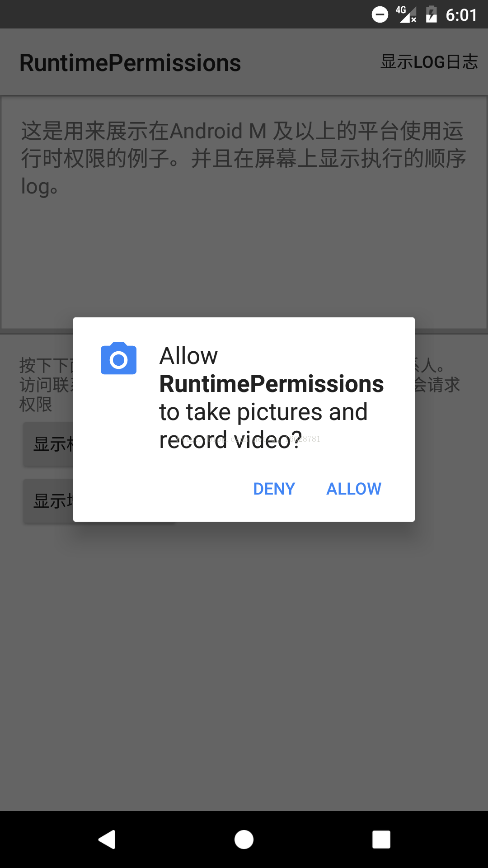Go back with the navigation triangle

point(107,840)
